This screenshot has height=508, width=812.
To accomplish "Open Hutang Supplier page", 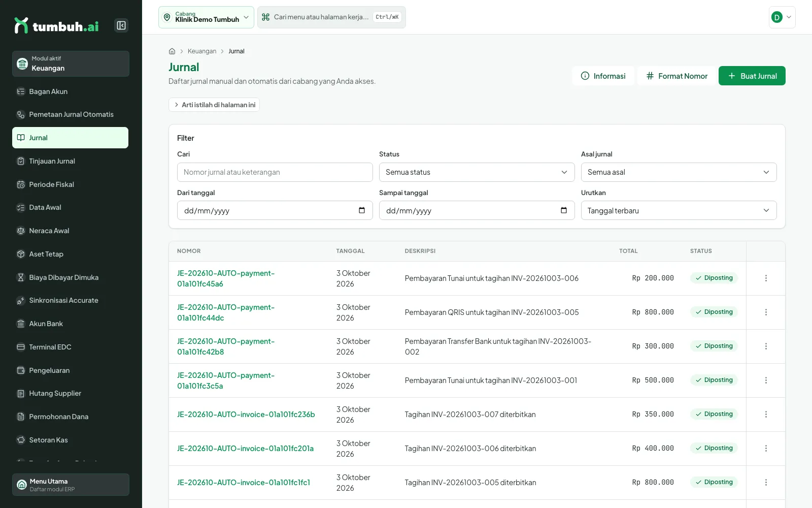I will tap(70, 393).
